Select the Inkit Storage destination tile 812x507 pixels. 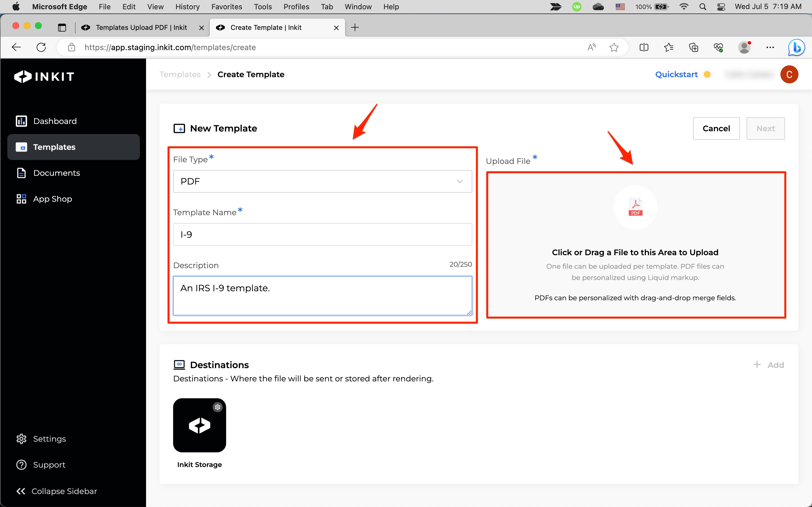199,425
